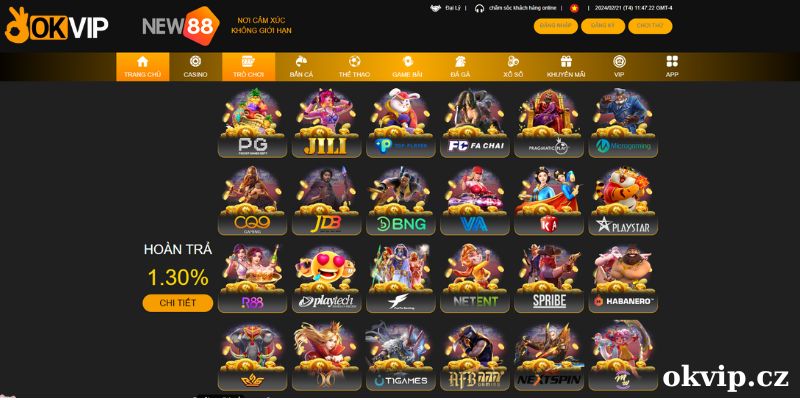
Task: Click the Đăng Nhập login button
Action: 556,26
